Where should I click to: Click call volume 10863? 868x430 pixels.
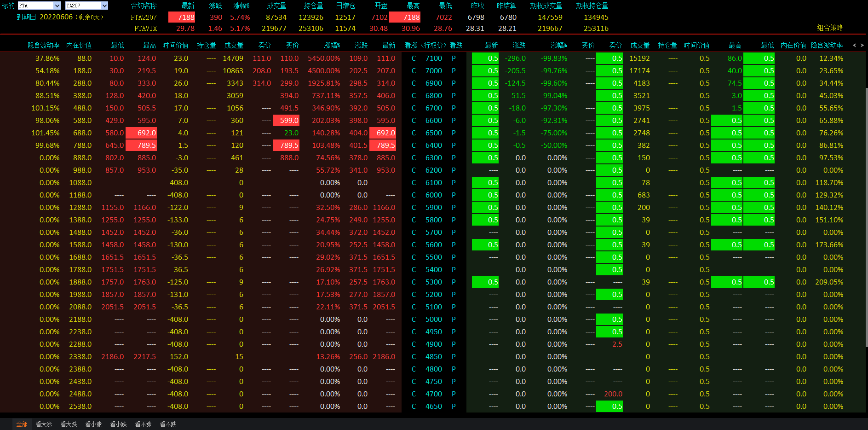pyautogui.click(x=233, y=71)
